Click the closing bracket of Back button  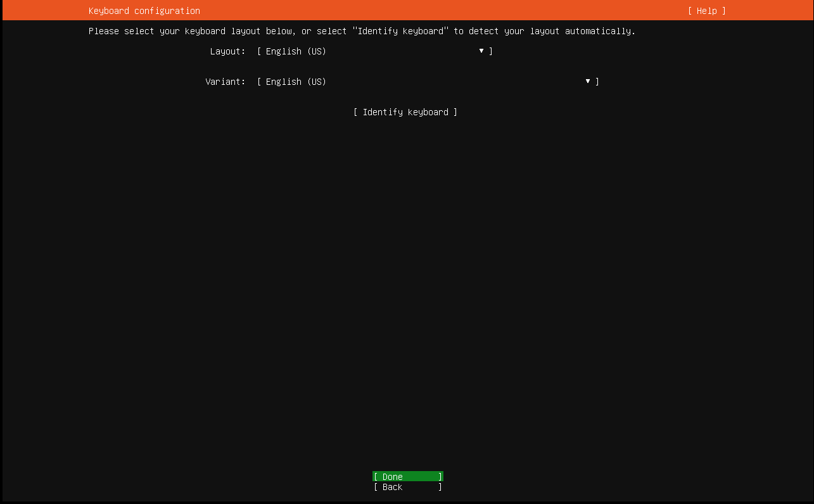pyautogui.click(x=440, y=487)
